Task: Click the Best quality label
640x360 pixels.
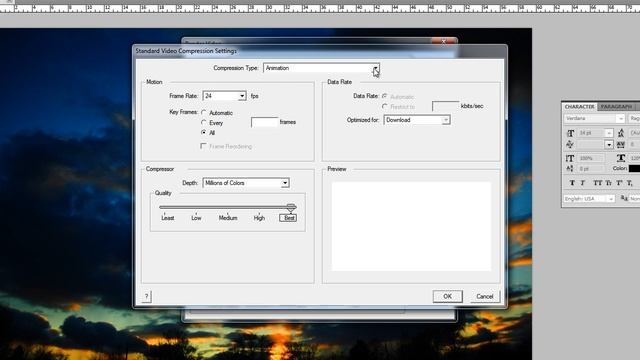Action: pos(288,218)
